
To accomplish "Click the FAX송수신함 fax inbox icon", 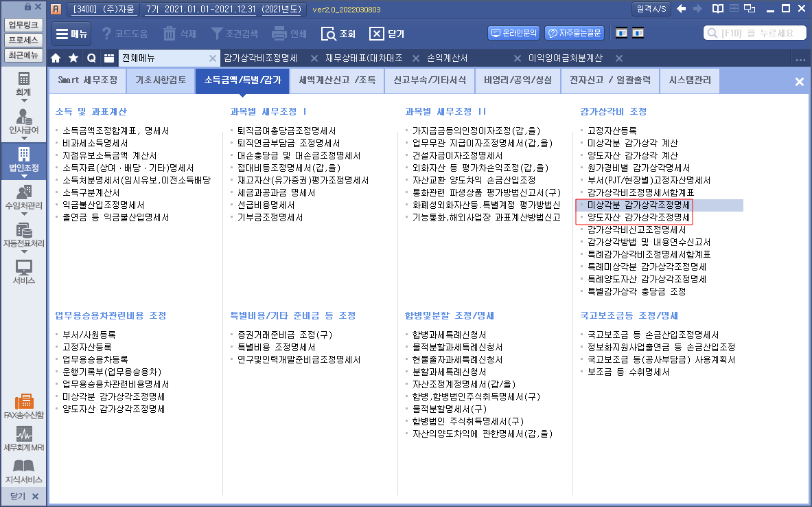I will coord(23,406).
